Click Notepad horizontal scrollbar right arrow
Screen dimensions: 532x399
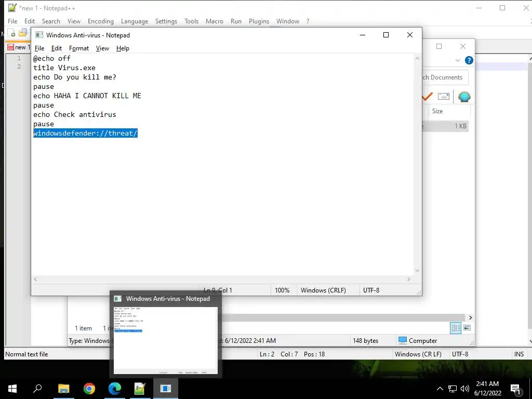pyautogui.click(x=409, y=279)
